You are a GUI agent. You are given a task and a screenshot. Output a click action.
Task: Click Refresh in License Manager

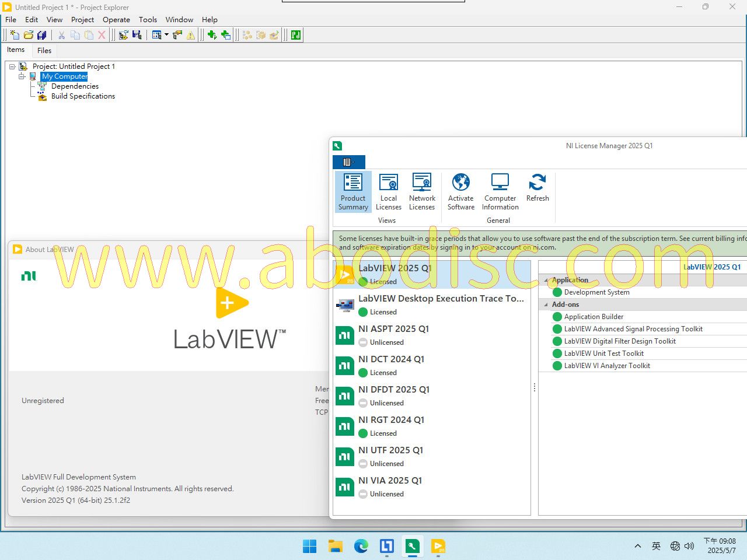[537, 188]
